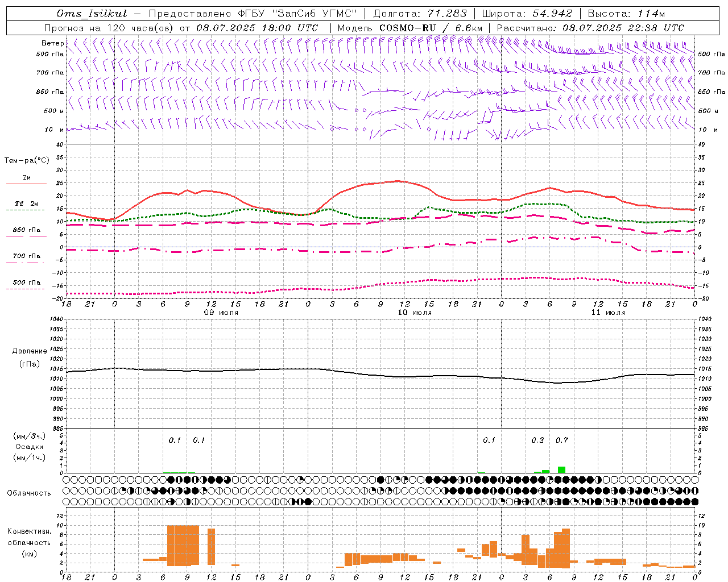Click the (гПа) unit label under Давление

[x=30, y=364]
